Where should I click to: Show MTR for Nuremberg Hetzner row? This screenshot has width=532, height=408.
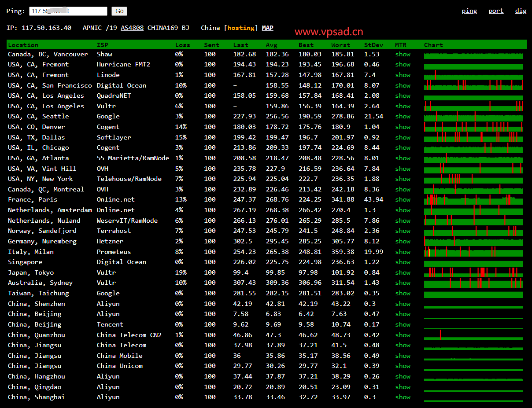(403, 241)
